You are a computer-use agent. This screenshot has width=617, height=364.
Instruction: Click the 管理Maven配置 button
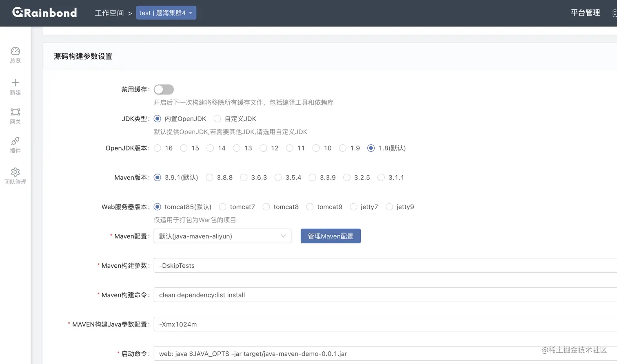click(x=331, y=236)
